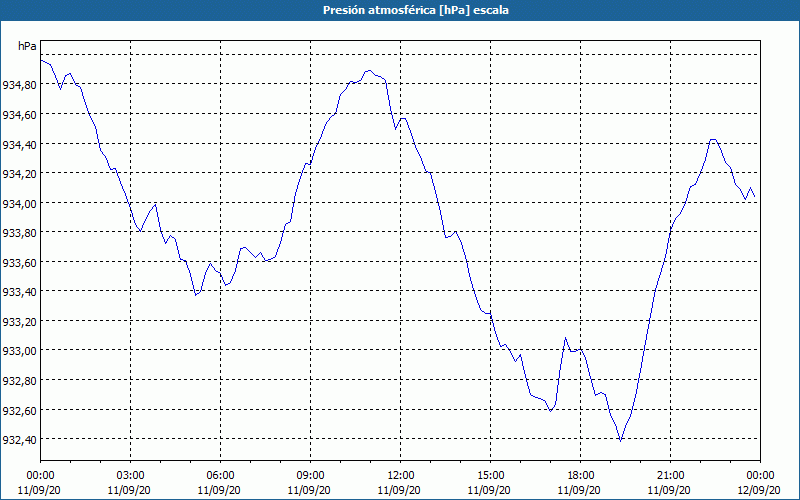This screenshot has height=500, width=800.
Task: Click the 933,80 y-axis value
Action: click(x=20, y=233)
